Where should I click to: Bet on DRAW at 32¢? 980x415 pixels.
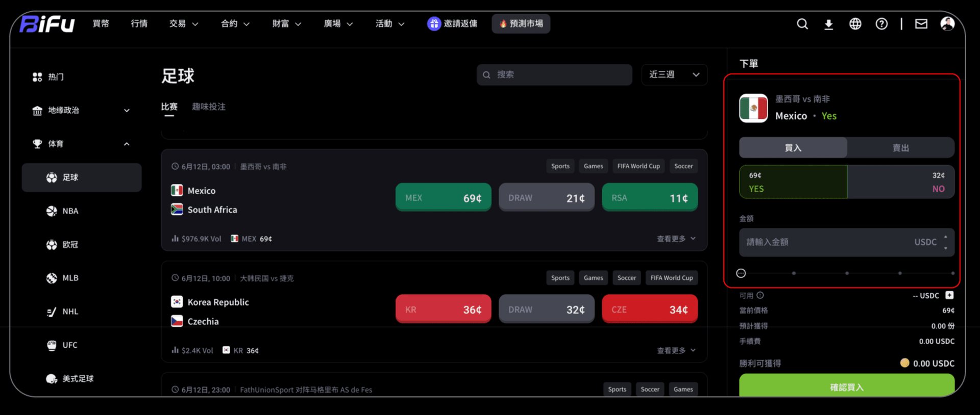547,309
